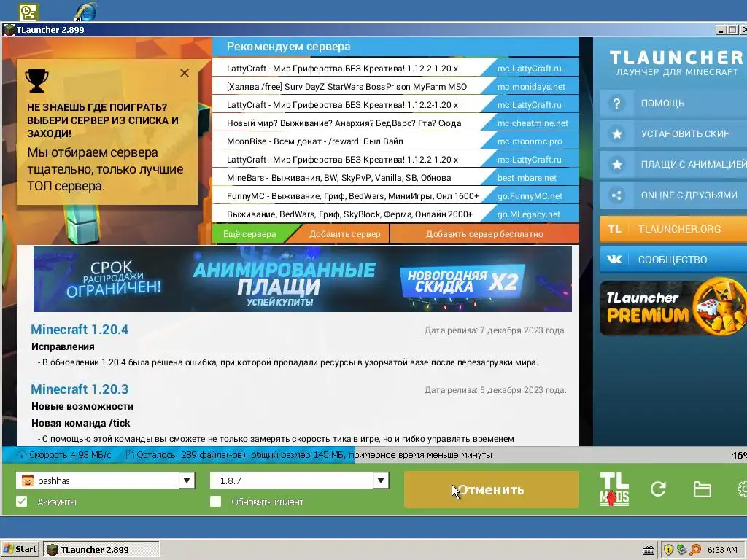The image size is (747, 560).
Task: Open TL Mods icon
Action: 614,489
